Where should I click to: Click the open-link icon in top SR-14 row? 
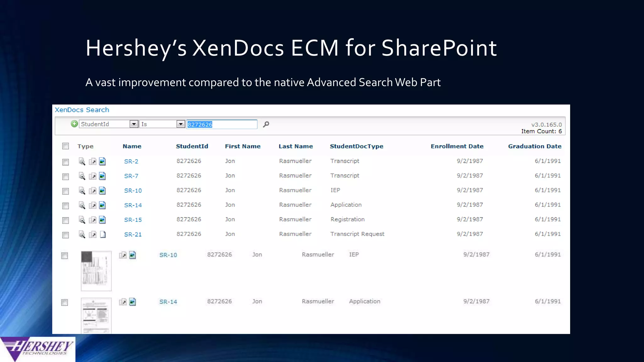click(x=92, y=205)
